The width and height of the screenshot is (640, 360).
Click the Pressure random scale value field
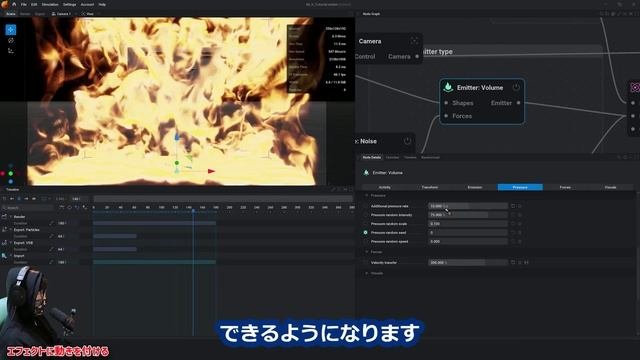468,224
